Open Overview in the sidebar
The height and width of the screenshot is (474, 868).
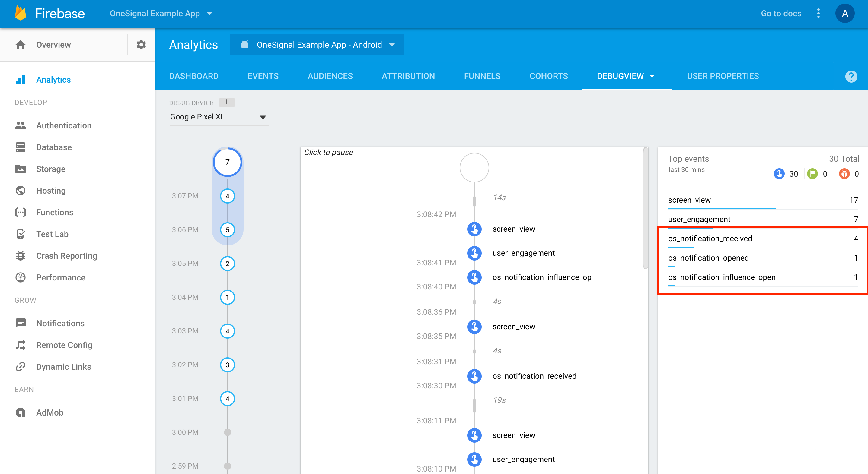click(53, 45)
